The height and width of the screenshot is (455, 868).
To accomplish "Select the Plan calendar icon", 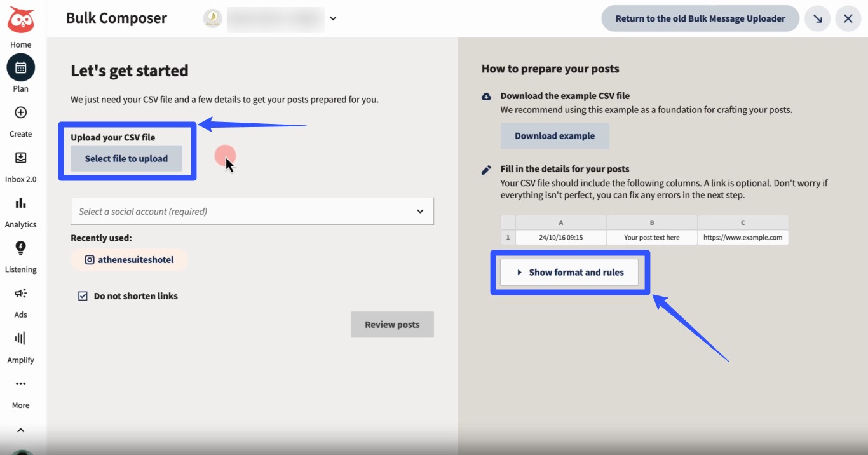I will click(x=20, y=67).
